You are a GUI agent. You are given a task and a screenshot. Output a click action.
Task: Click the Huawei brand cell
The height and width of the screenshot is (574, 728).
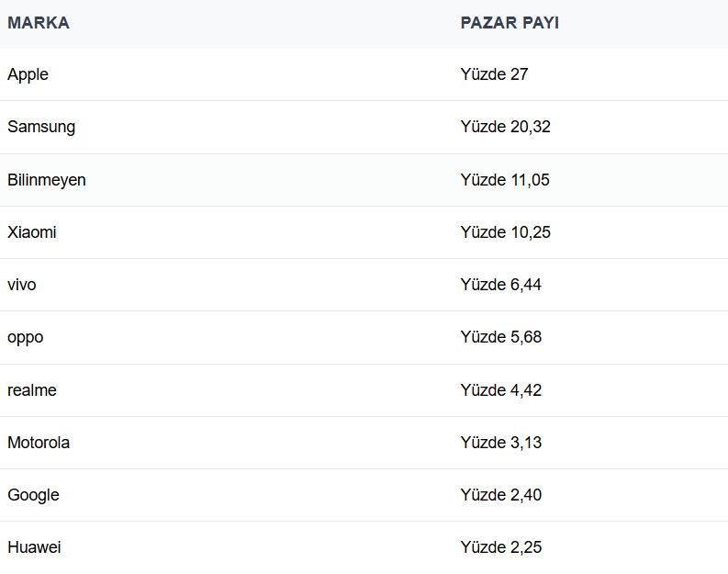tap(34, 547)
